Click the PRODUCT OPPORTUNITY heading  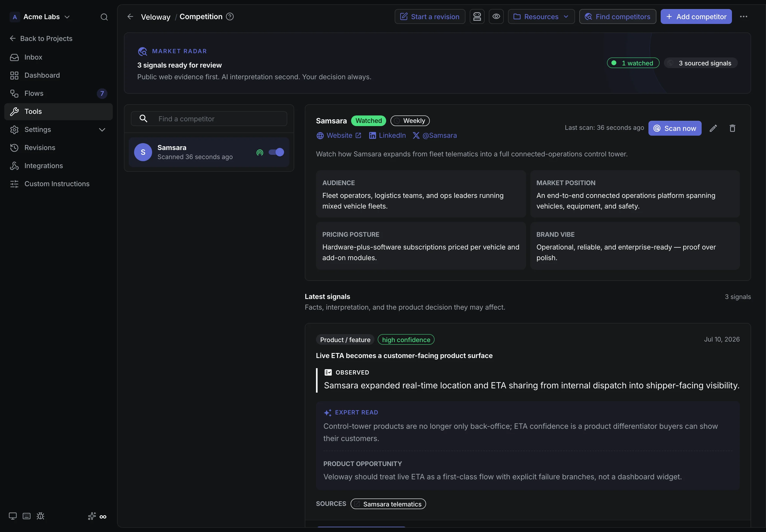coord(362,464)
